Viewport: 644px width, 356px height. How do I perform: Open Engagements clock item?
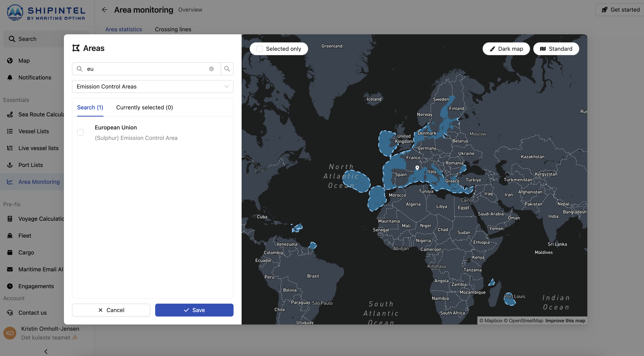tap(36, 286)
